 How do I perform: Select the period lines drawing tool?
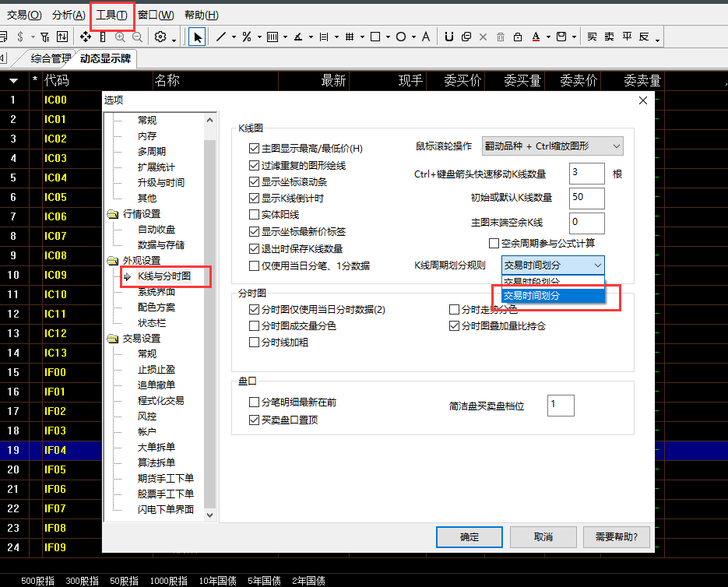click(x=273, y=37)
